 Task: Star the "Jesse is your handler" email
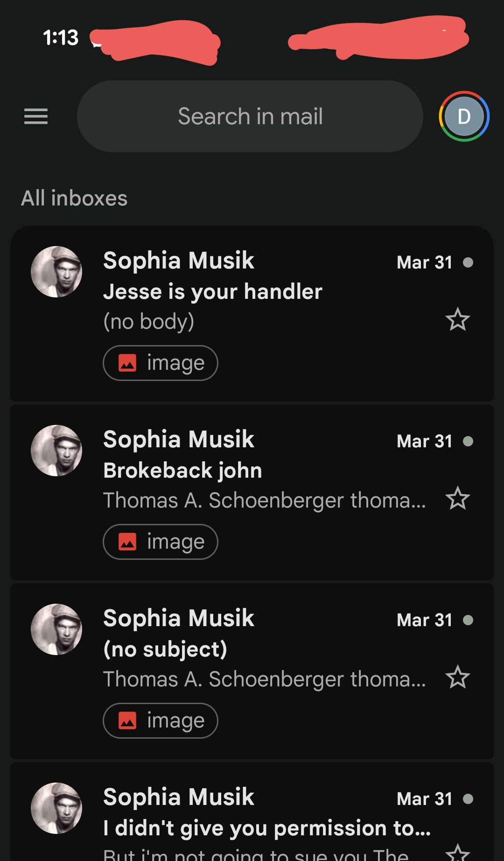point(457,320)
